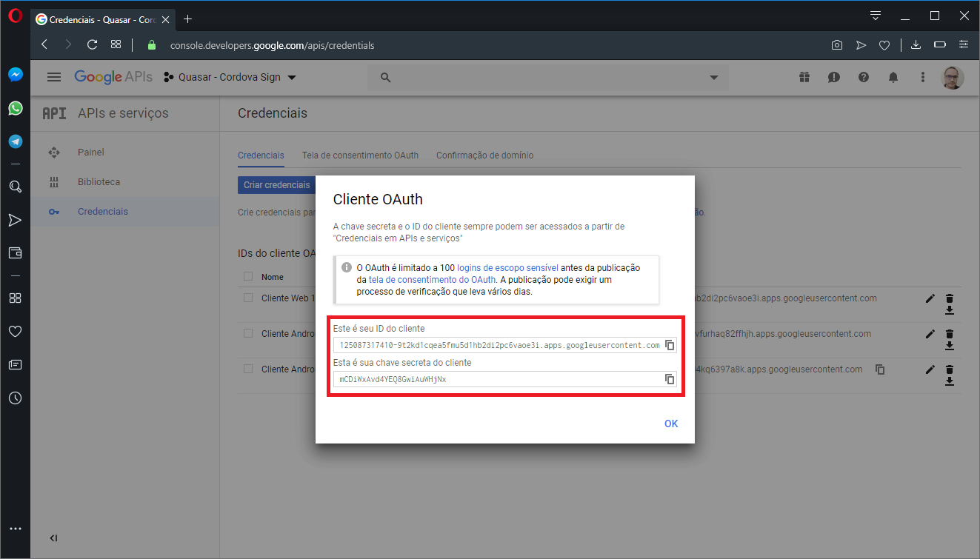
Task: Open the Google apps grid
Action: (804, 77)
